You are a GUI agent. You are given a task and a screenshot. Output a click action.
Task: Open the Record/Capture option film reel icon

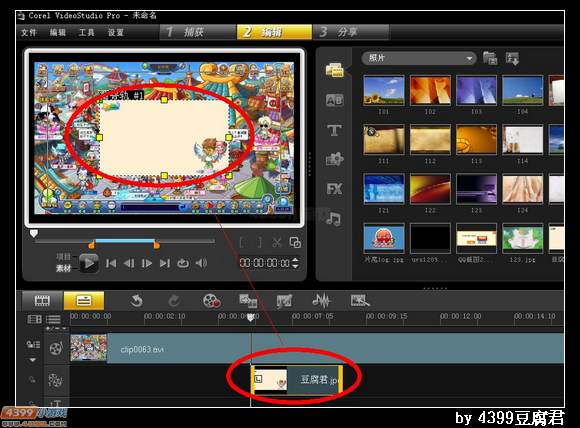click(212, 301)
